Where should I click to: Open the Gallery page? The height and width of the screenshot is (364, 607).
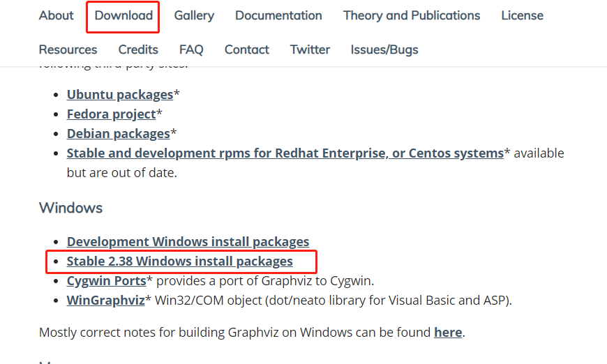tap(194, 15)
